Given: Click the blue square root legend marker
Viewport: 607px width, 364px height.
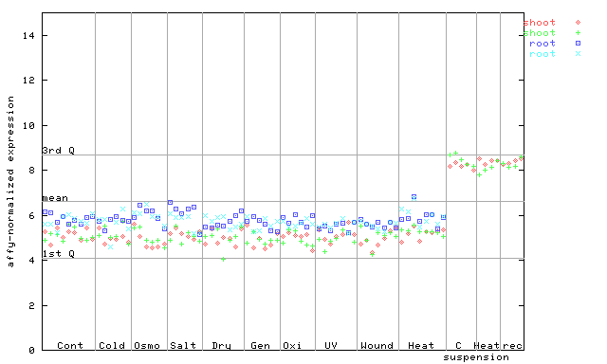Looking at the screenshot, I should pyautogui.click(x=578, y=44).
